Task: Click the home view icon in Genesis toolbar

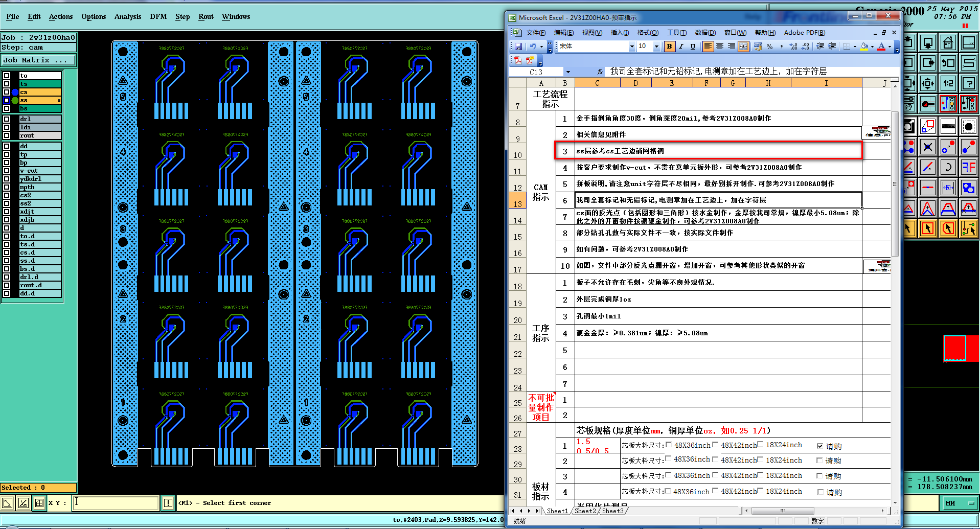Action: [x=948, y=42]
